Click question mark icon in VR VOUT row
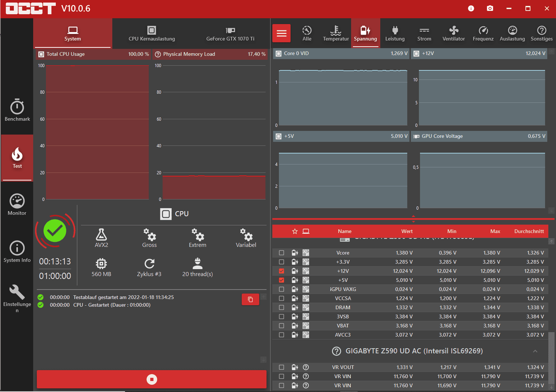The height and width of the screenshot is (392, 556). point(306,367)
